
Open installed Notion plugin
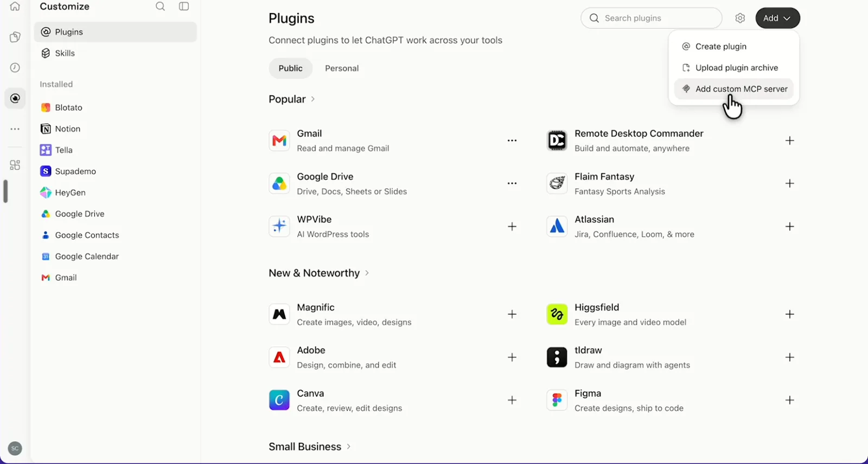116,128
